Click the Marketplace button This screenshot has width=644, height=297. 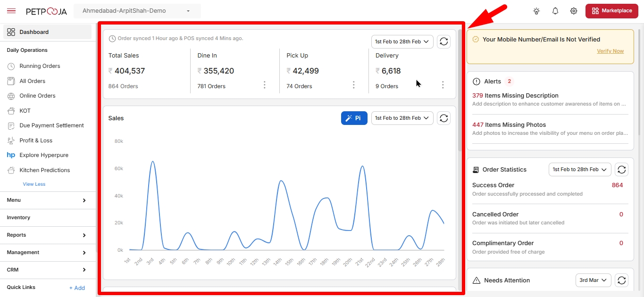(612, 11)
